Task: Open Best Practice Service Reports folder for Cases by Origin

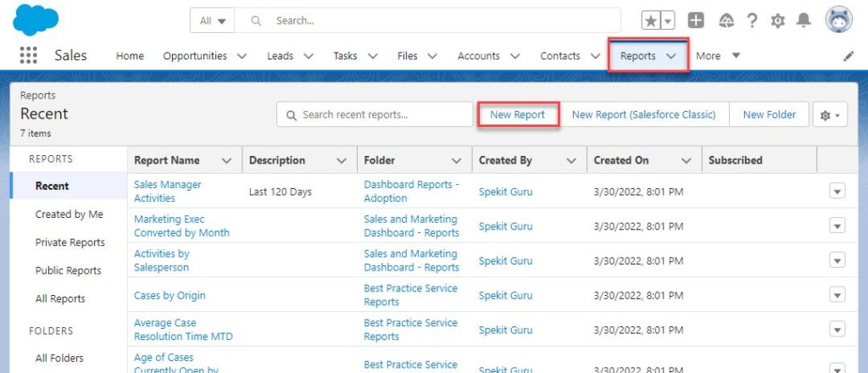Action: [411, 295]
